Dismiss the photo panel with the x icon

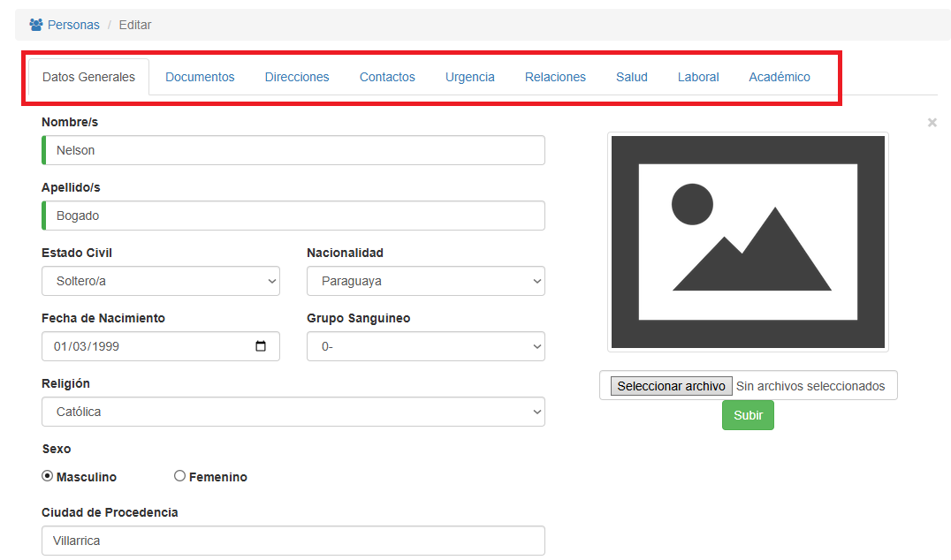coord(932,123)
